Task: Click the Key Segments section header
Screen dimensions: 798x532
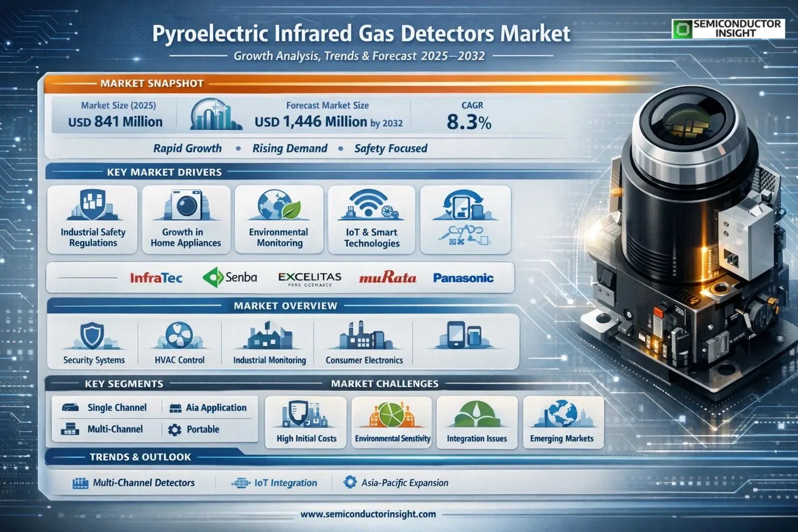Action: 124,384
